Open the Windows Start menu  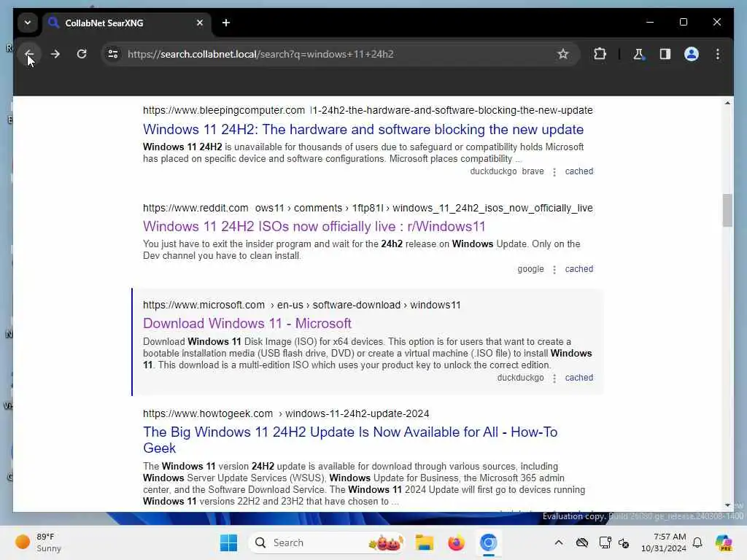tap(228, 542)
